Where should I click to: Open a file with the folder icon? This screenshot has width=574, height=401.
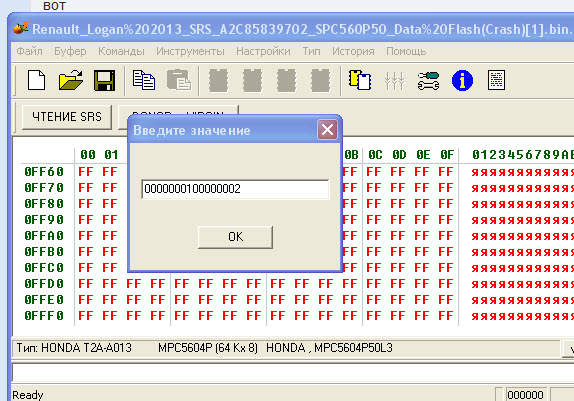pyautogui.click(x=71, y=80)
